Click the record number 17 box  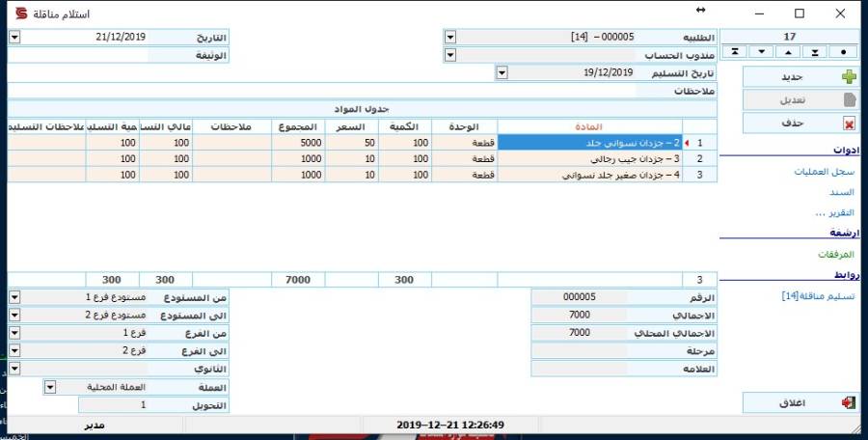click(x=789, y=37)
